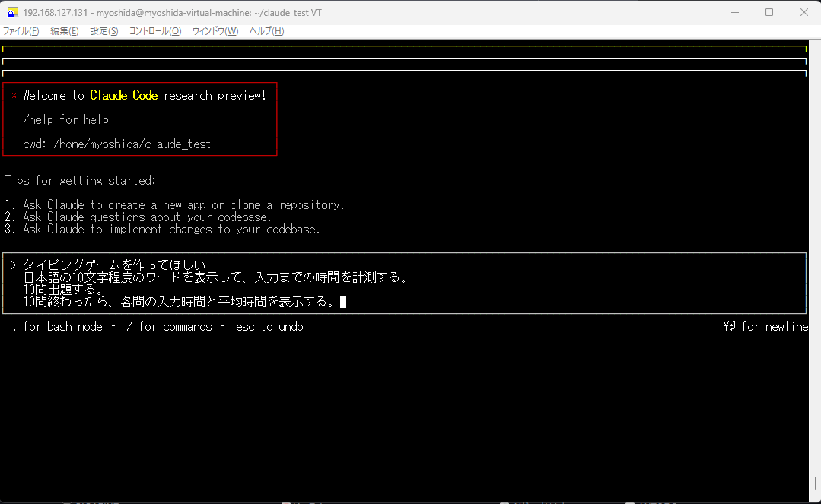Click the line "10問終わったら、各問の入力時間"
The width and height of the screenshot is (821, 504).
(x=179, y=302)
